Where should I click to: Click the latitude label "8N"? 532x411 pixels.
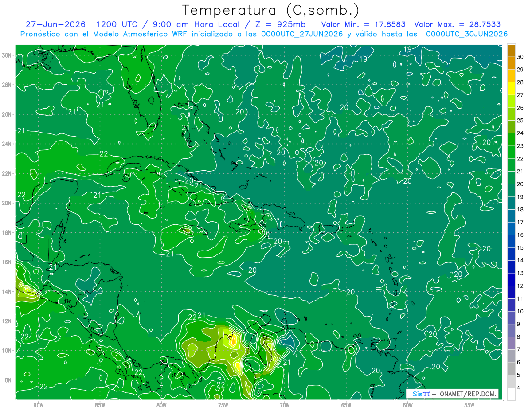[x=9, y=380]
